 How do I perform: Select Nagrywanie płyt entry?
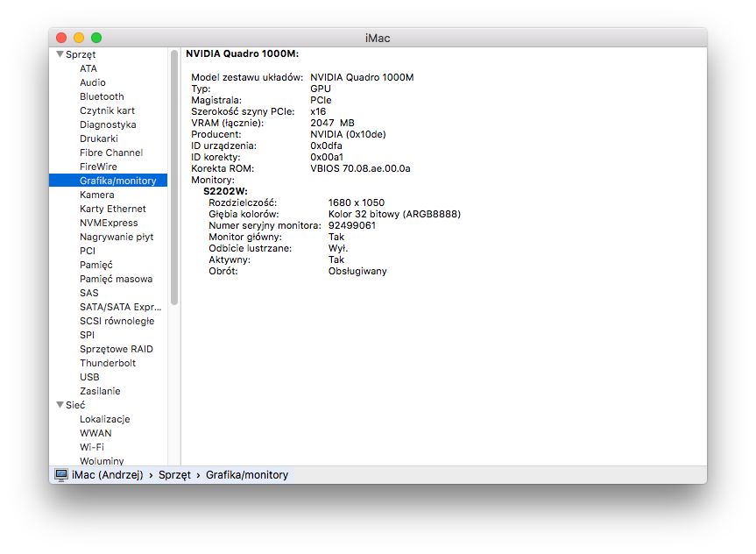pyautogui.click(x=117, y=237)
